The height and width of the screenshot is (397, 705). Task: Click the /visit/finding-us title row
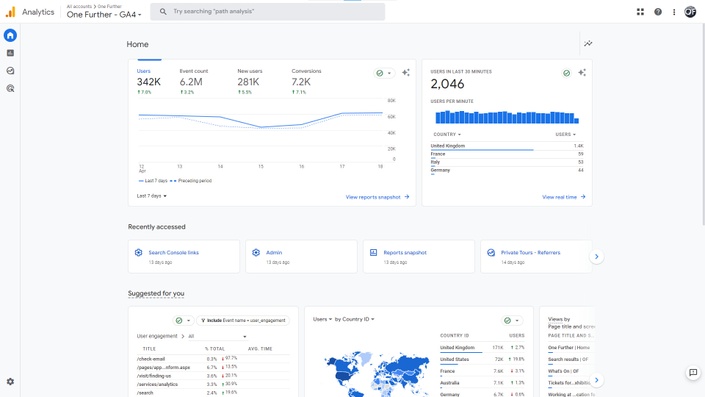coord(213,376)
